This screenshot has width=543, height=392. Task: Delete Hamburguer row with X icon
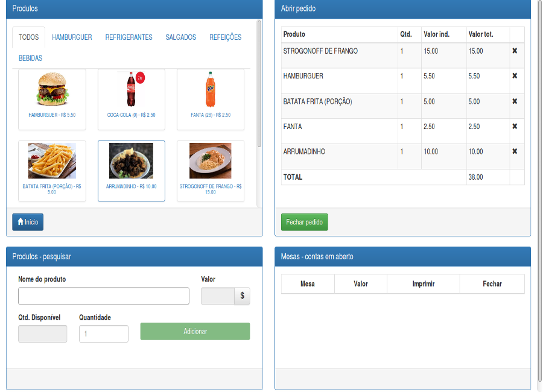point(515,76)
